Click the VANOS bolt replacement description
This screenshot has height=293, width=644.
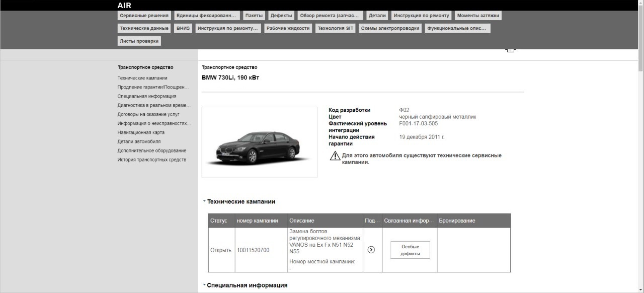point(325,241)
